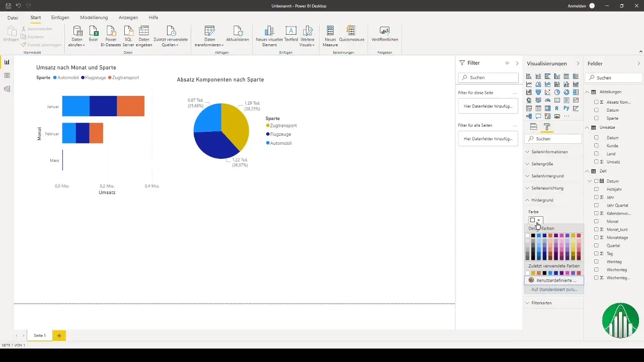The width and height of the screenshot is (644, 362).
Task: Choose the funnel visual type
Action: 538,93
